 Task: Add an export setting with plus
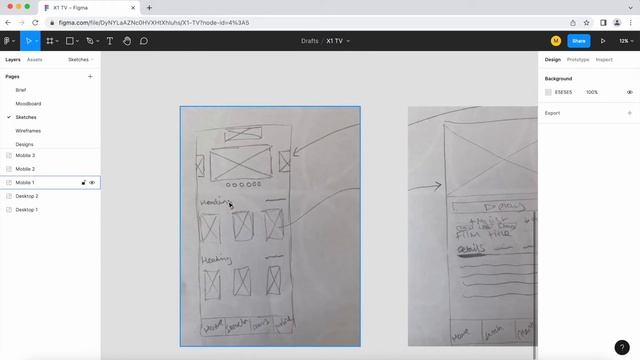pos(630,113)
